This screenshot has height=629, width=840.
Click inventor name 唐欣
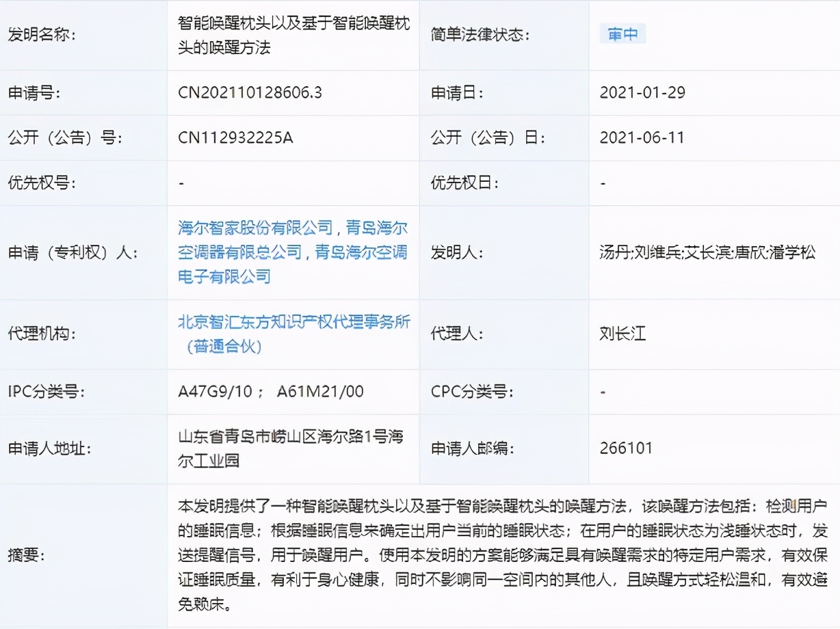click(750, 252)
